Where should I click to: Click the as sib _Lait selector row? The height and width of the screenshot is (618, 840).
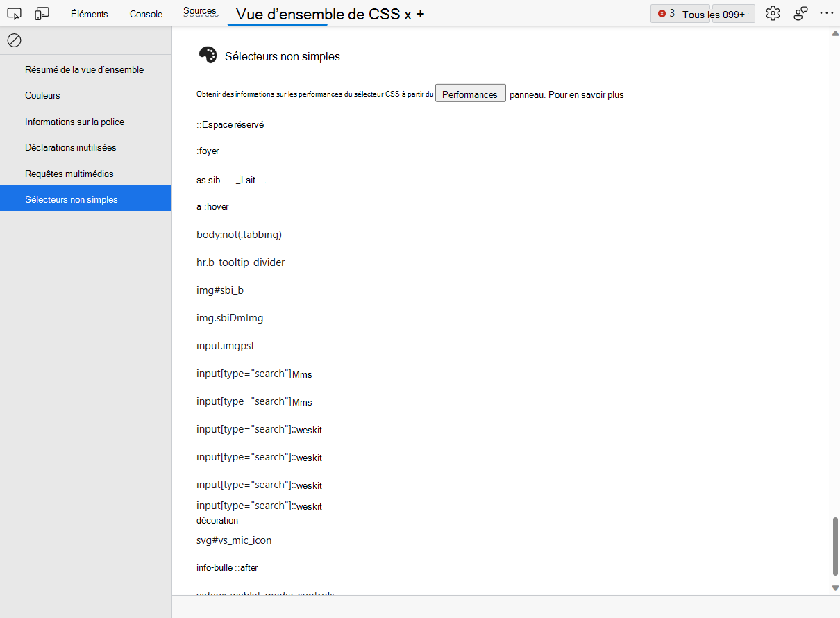coord(226,180)
